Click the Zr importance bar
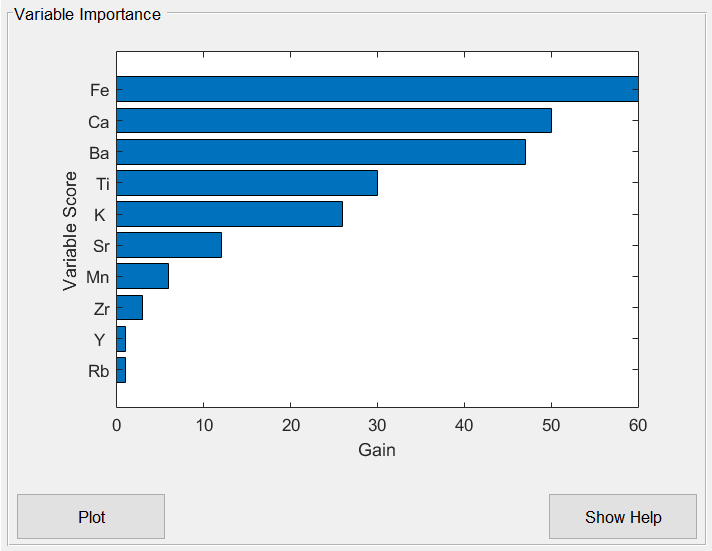 click(x=130, y=307)
